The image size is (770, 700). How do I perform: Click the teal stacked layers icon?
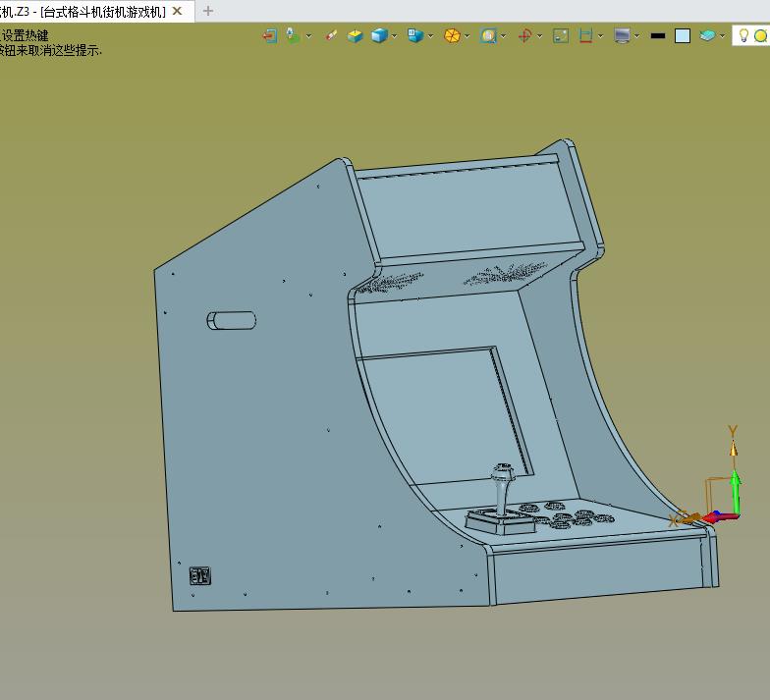[x=707, y=35]
